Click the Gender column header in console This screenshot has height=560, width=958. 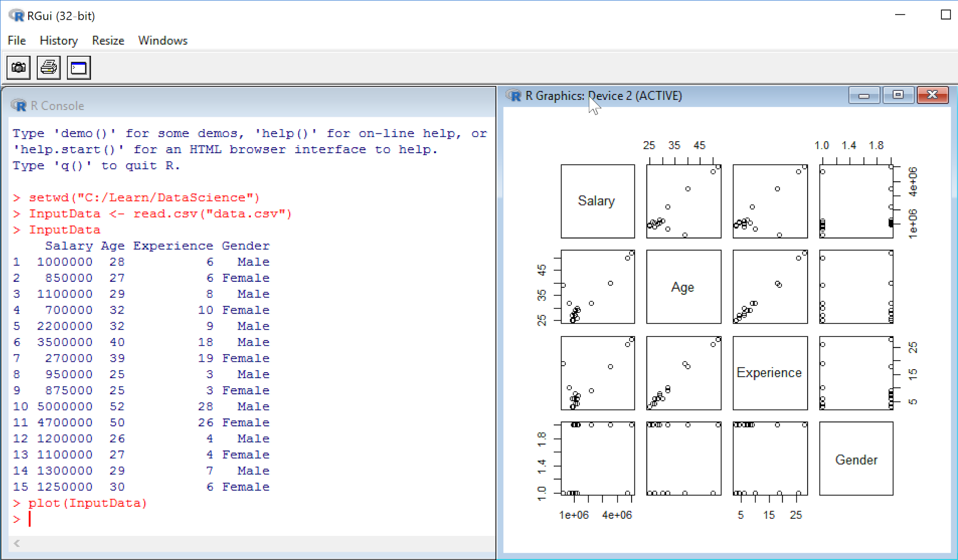pos(245,246)
